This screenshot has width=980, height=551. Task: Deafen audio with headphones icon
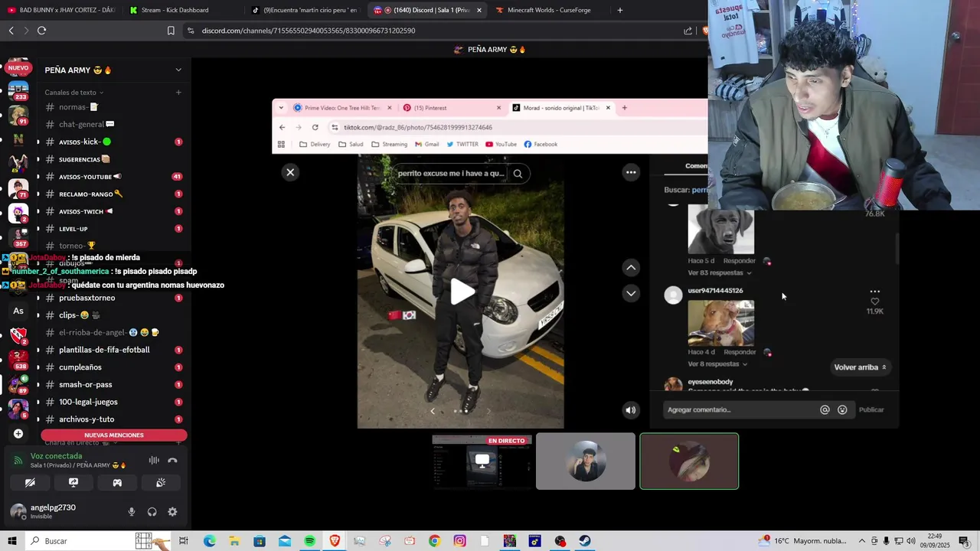[152, 512]
